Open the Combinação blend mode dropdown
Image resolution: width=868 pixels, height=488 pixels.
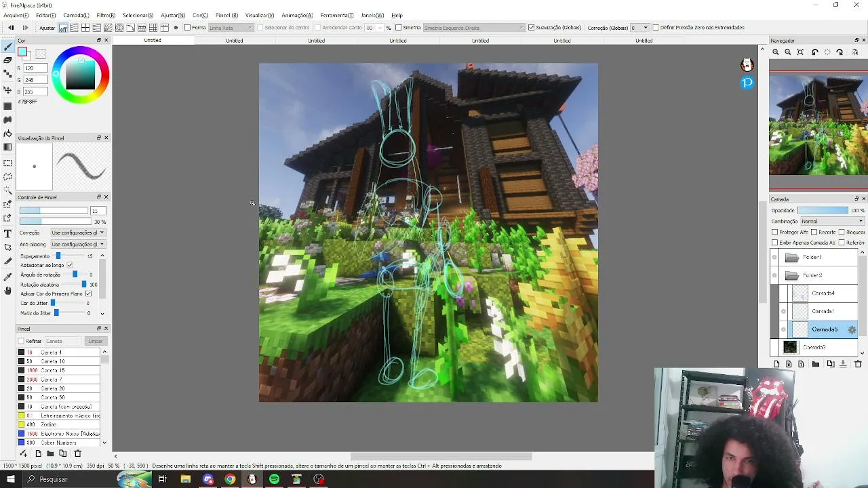(x=832, y=221)
